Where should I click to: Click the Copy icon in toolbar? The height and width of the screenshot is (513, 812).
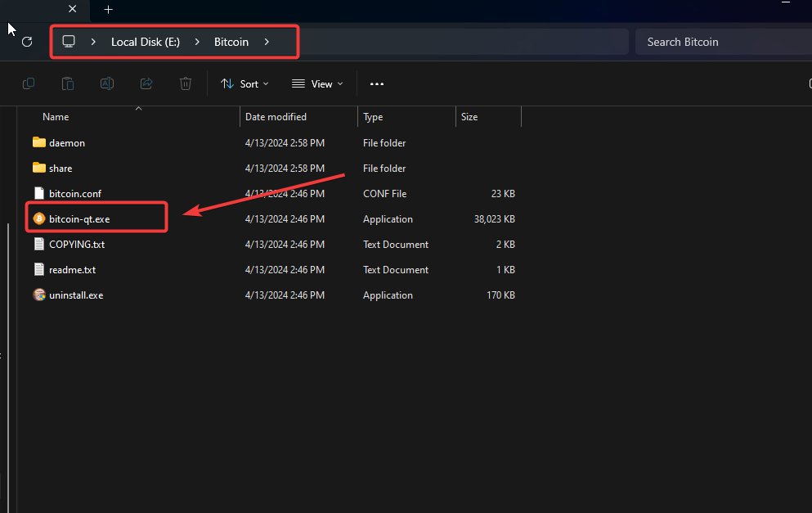(x=29, y=83)
